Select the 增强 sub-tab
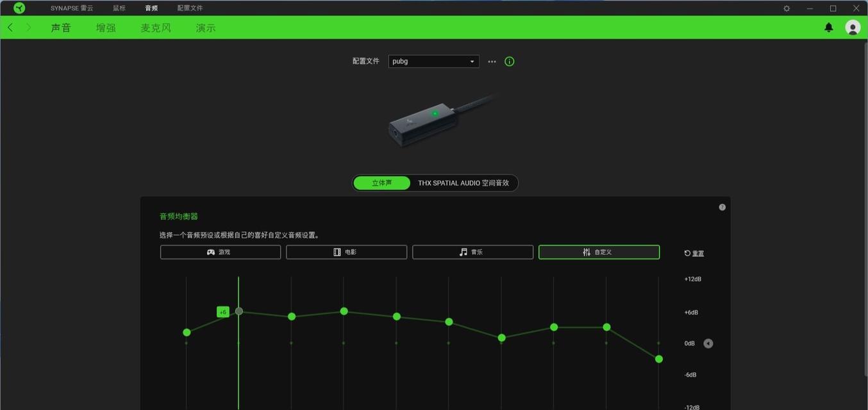Viewport: 868px width, 410px height. pyautogui.click(x=106, y=28)
